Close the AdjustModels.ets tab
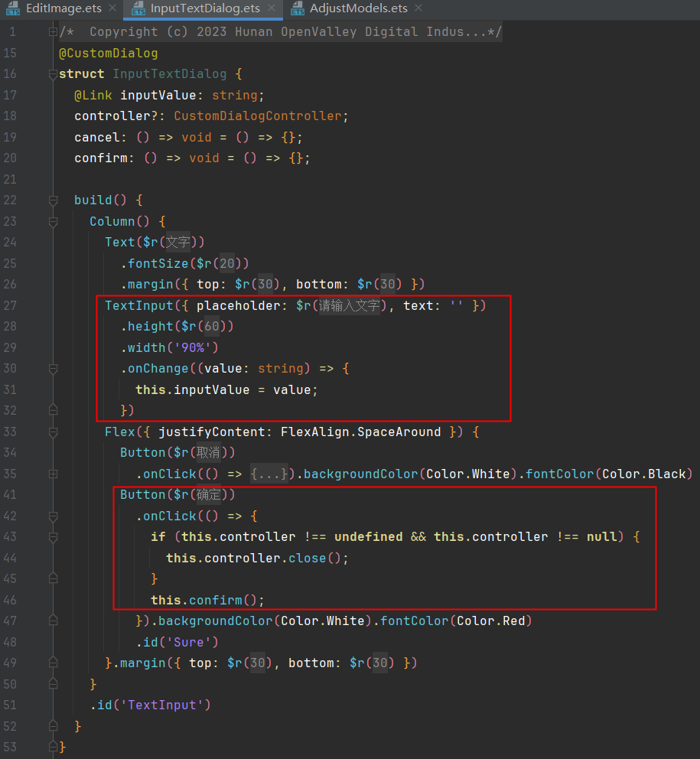Screen dimensions: 700x759 point(418,8)
